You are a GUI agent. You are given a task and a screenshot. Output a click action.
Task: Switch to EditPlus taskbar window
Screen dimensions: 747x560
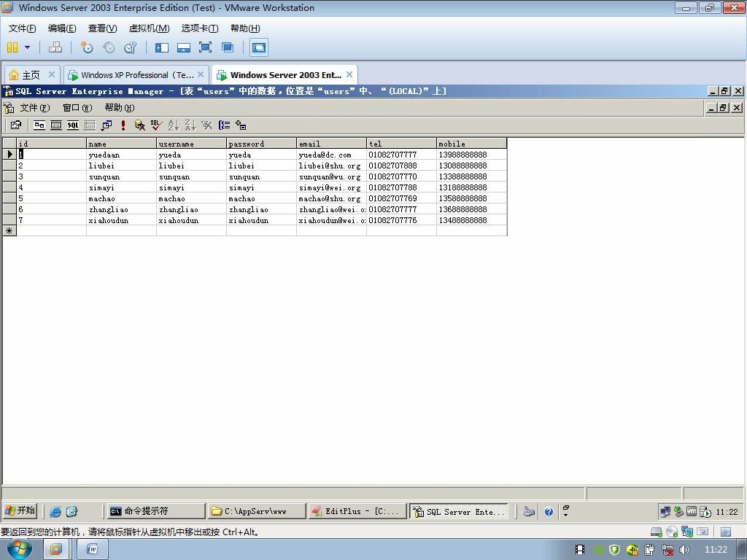(357, 511)
